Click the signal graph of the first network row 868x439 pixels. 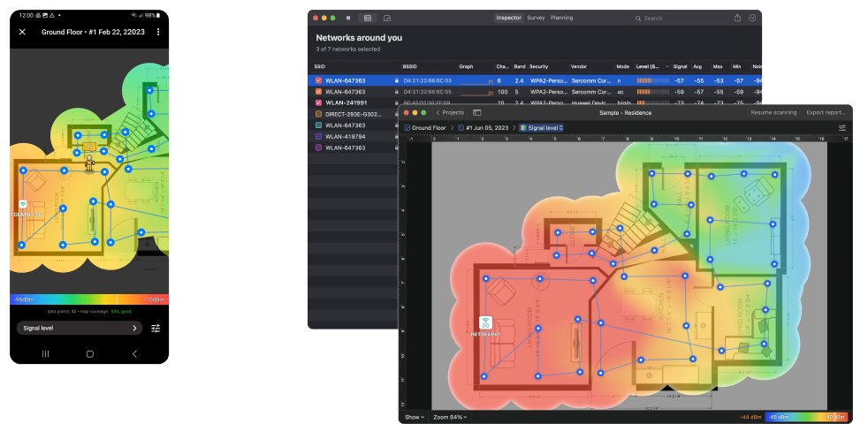click(476, 81)
